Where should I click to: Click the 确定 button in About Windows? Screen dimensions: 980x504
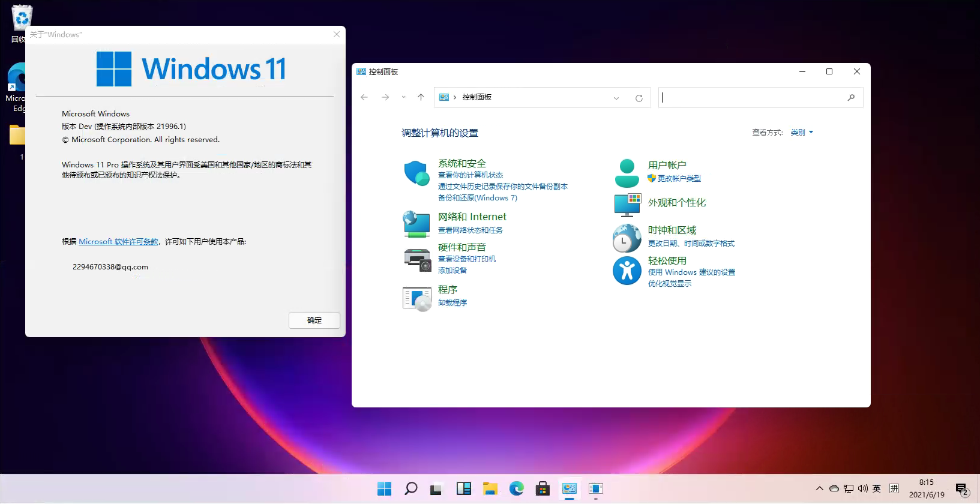click(x=314, y=320)
